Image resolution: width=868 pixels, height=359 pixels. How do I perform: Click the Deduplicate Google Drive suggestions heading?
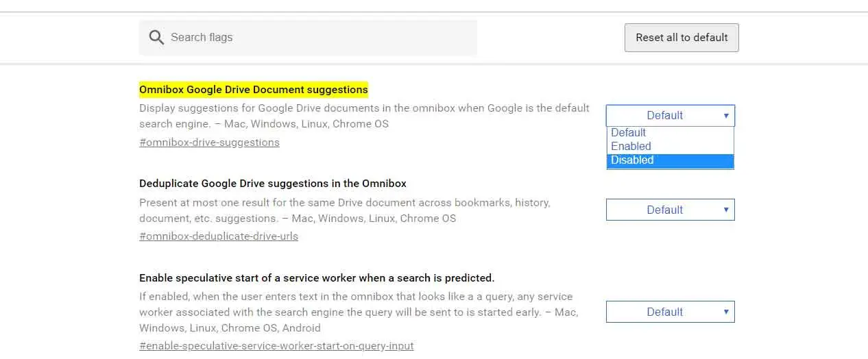coord(273,184)
